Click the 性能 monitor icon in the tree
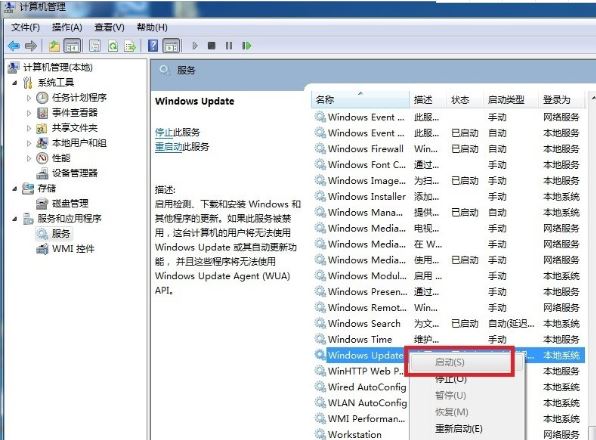596x440 pixels. coord(42,158)
